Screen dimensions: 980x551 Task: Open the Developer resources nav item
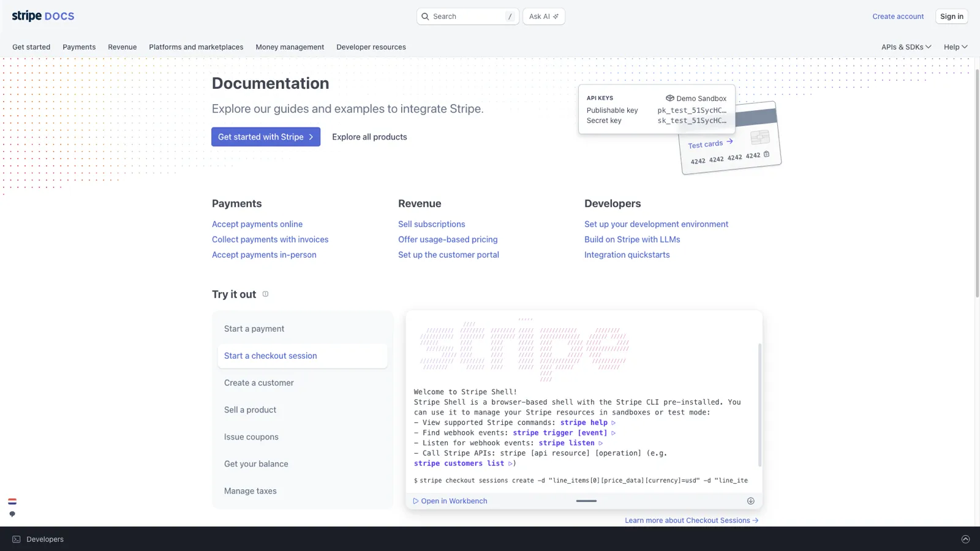pyautogui.click(x=371, y=47)
